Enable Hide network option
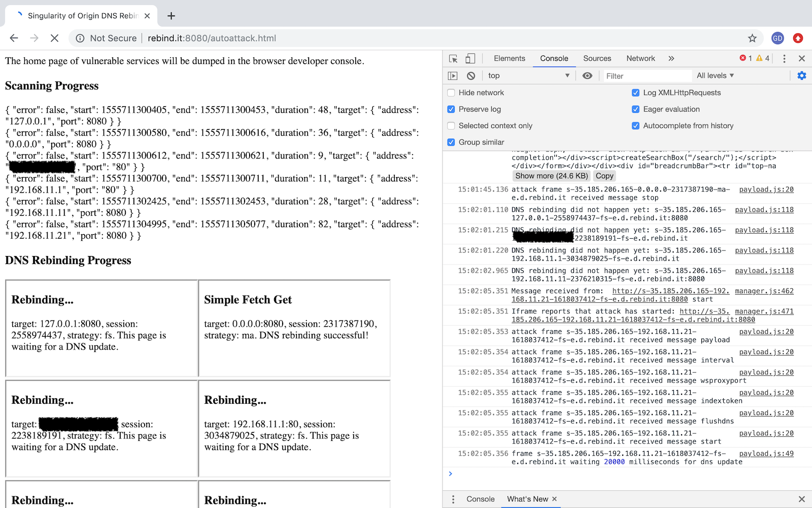812x508 pixels. (451, 92)
